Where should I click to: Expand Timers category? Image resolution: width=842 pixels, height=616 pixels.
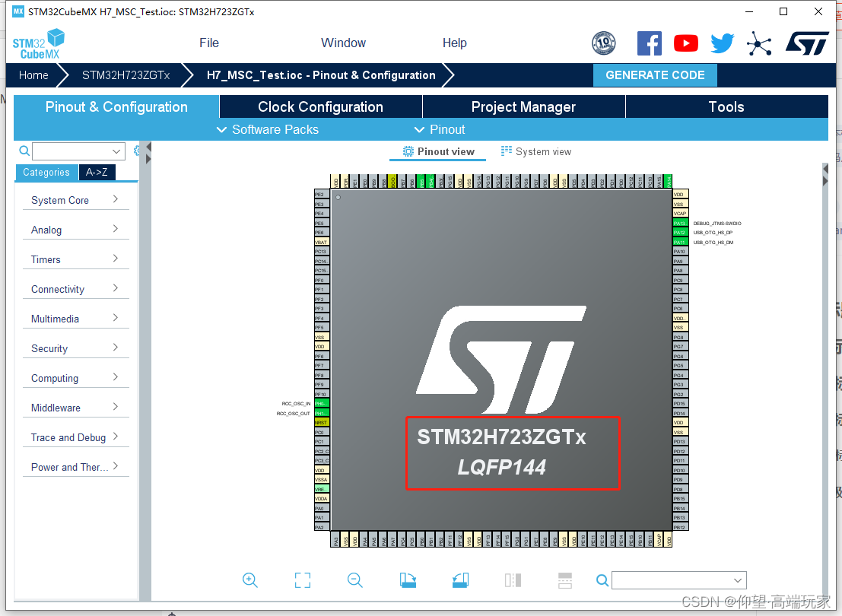click(76, 259)
